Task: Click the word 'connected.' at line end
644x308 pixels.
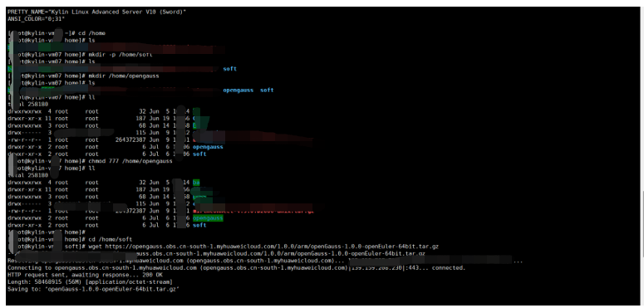Action: [449, 268]
